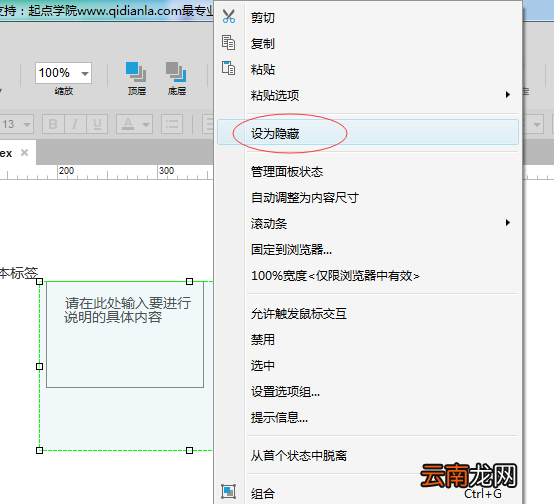Choose 禁用 from the context menu
554x504 pixels.
coord(368,340)
